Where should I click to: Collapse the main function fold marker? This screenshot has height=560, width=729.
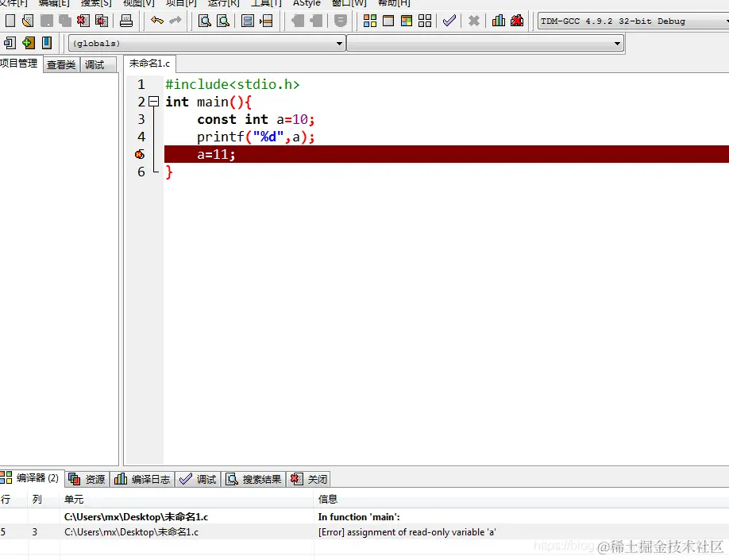[x=153, y=102]
